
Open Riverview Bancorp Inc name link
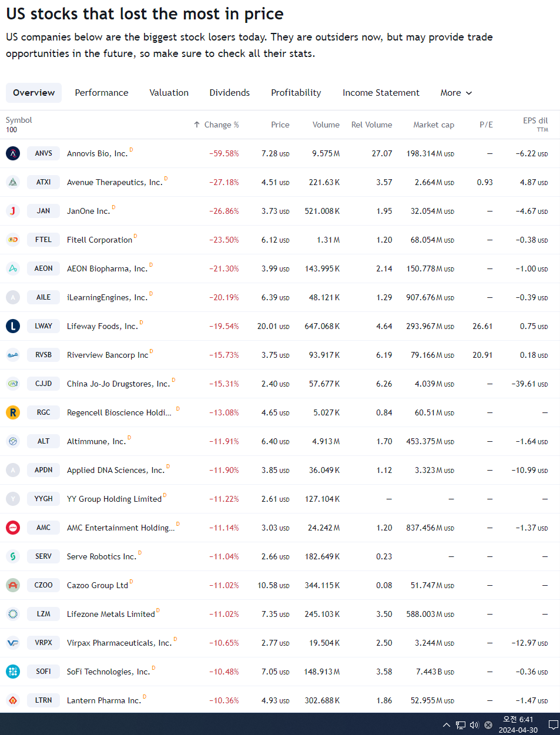108,355
